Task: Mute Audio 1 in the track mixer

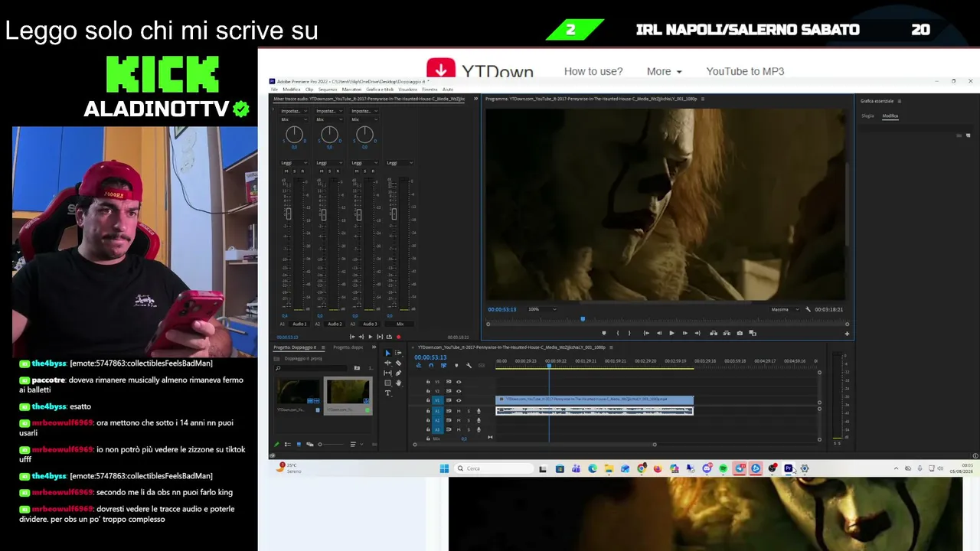Action: click(286, 171)
